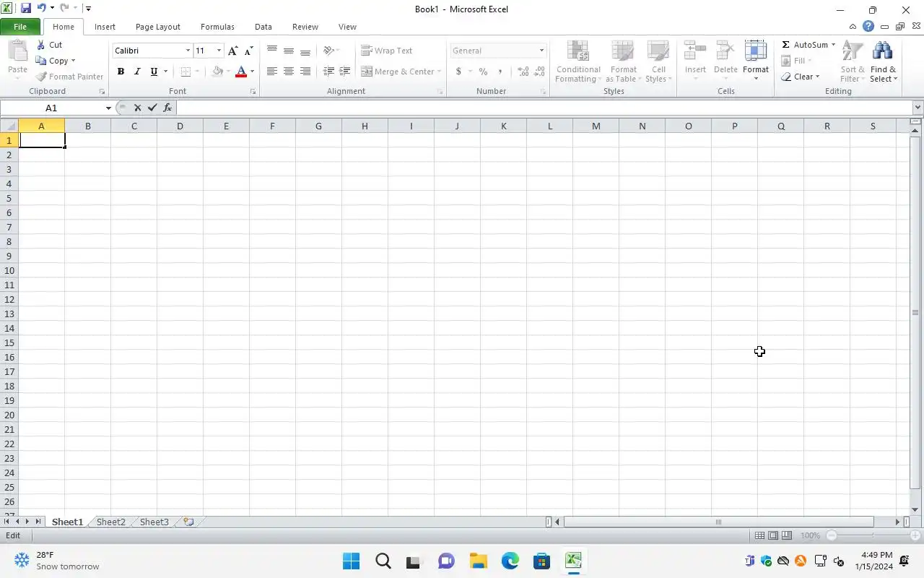Screen dimensions: 924x578
Task: Click the formula bar input field
Action: pyautogui.click(x=544, y=108)
